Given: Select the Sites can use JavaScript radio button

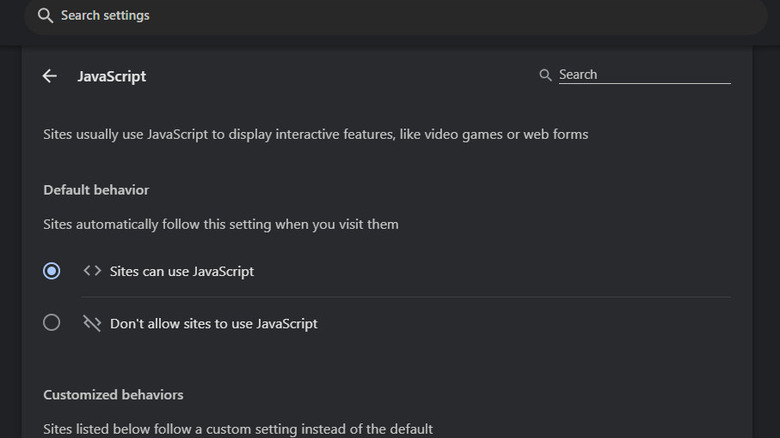Looking at the screenshot, I should tap(52, 271).
